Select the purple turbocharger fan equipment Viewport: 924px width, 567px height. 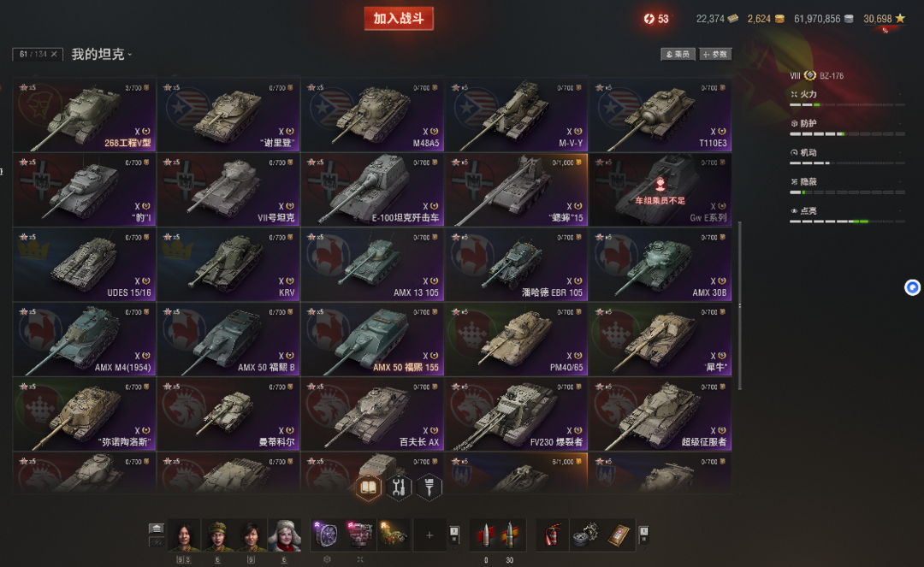tap(326, 535)
